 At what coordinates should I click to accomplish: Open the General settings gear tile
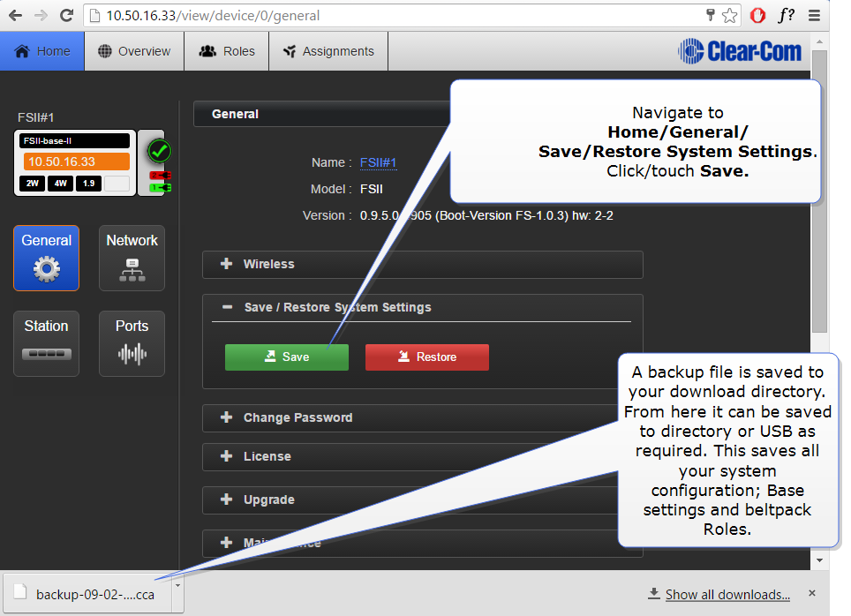[x=46, y=259]
